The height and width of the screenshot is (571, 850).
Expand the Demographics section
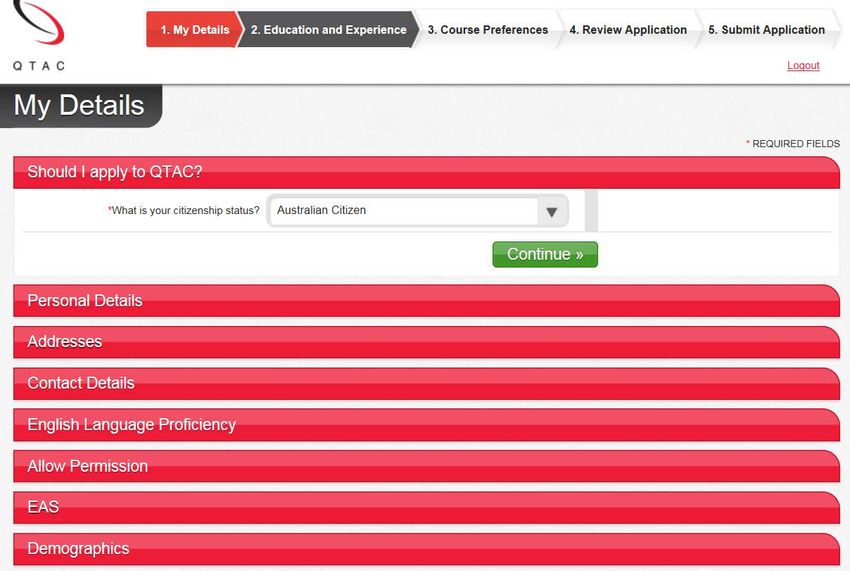tap(427, 549)
